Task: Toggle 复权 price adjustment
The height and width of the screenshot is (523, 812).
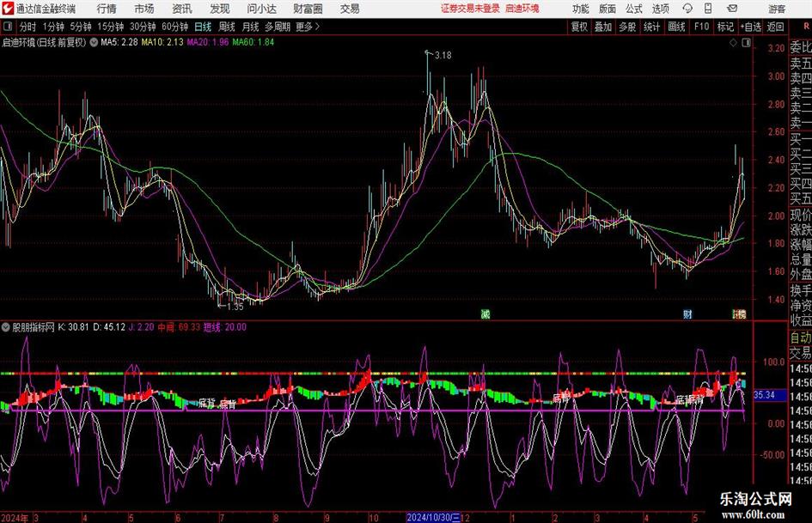Action: point(580,27)
